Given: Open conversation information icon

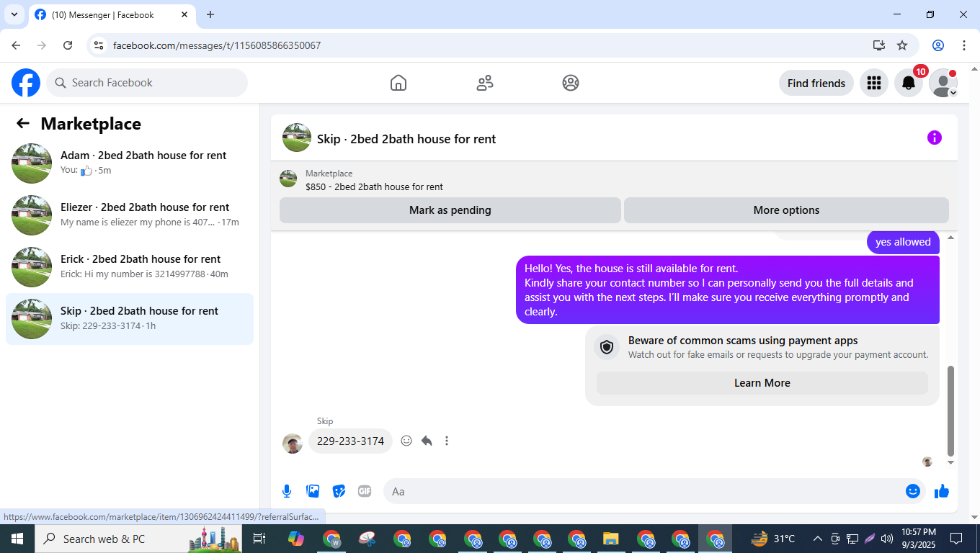Looking at the screenshot, I should tap(935, 138).
